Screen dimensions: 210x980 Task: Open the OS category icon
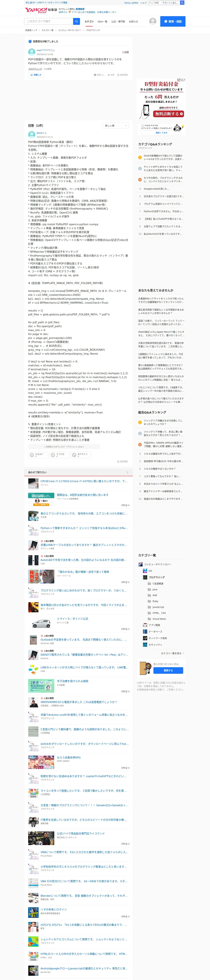pos(145,571)
